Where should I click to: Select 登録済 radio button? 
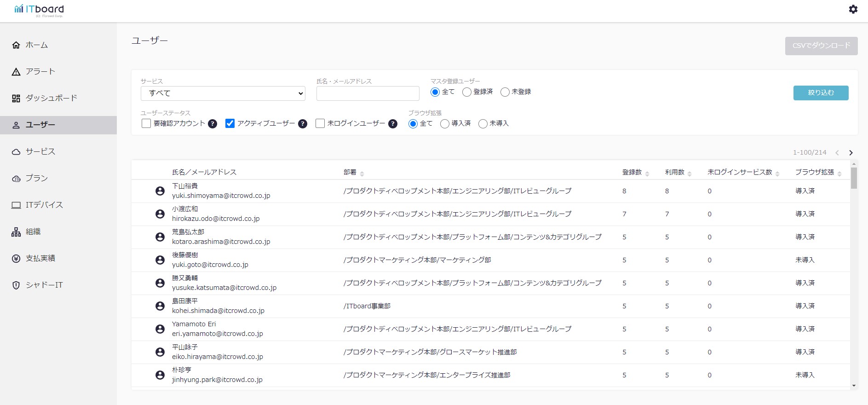(x=467, y=92)
